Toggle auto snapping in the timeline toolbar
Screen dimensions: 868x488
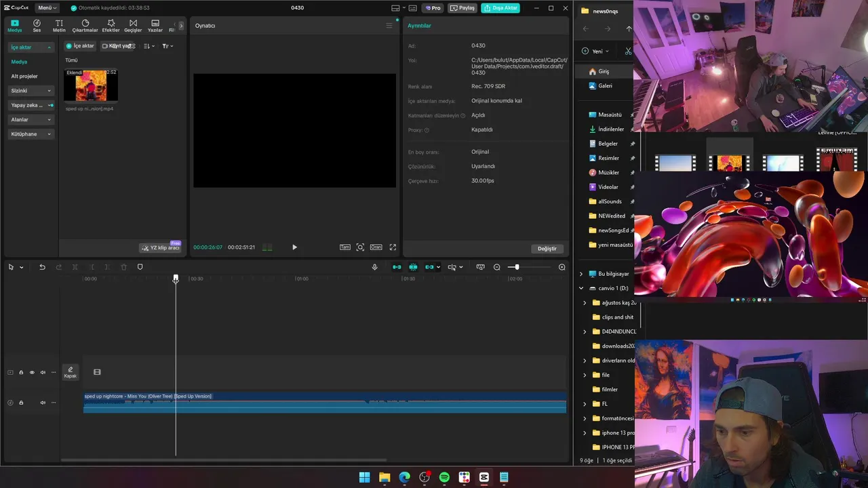click(413, 267)
